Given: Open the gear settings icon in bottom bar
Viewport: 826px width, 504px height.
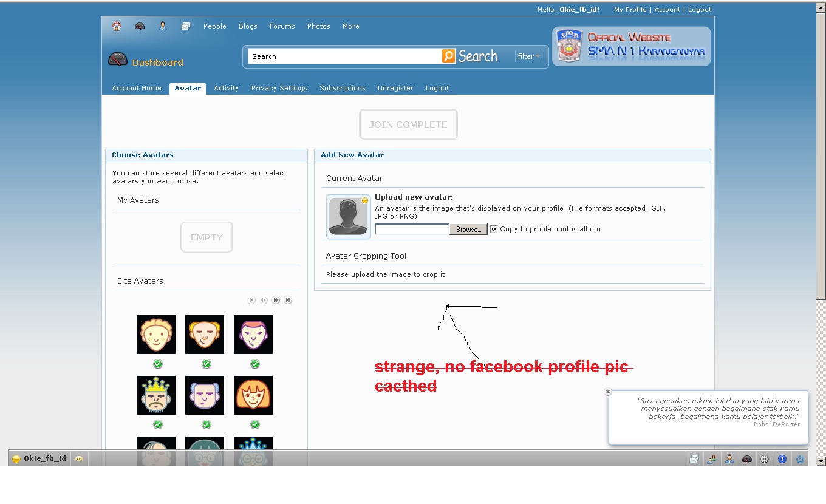Looking at the screenshot, I should 765,459.
